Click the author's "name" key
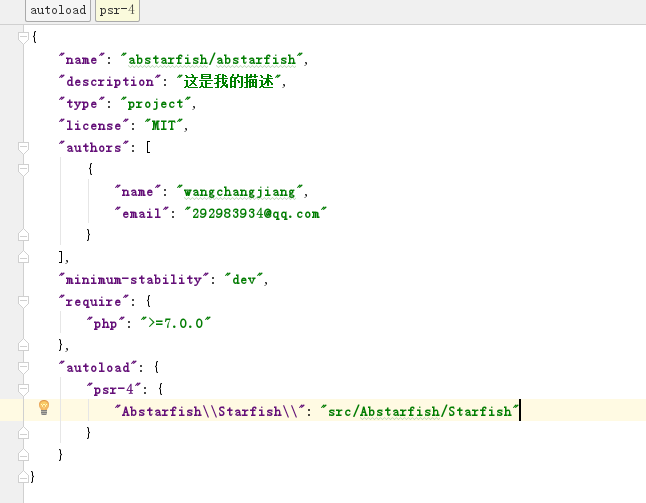 tap(138, 192)
